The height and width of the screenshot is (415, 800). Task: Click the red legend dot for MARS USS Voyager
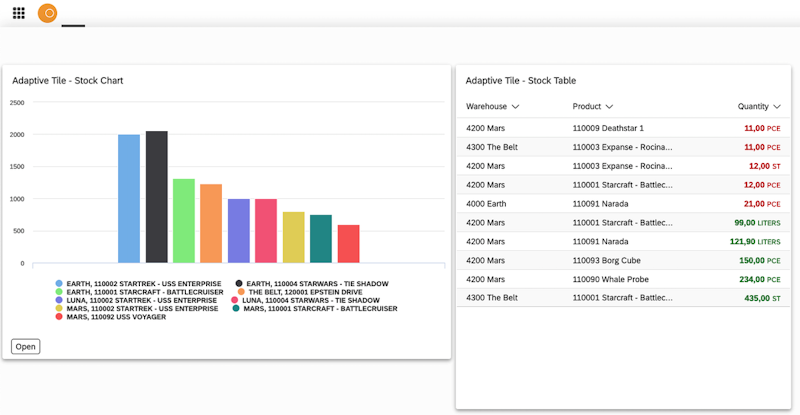pyautogui.click(x=59, y=317)
